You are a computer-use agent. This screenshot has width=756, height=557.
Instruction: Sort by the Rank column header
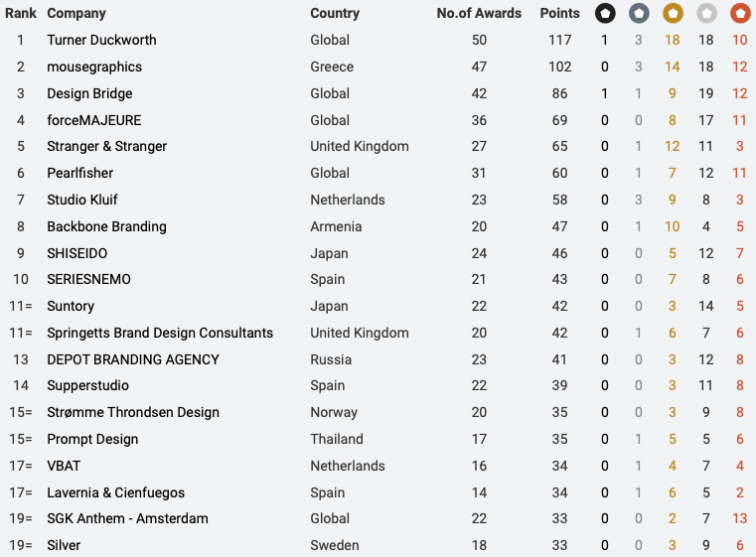tap(21, 14)
